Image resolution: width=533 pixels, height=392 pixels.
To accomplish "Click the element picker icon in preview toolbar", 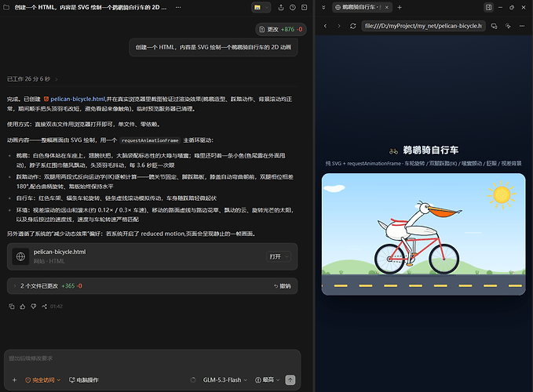I will [508, 26].
